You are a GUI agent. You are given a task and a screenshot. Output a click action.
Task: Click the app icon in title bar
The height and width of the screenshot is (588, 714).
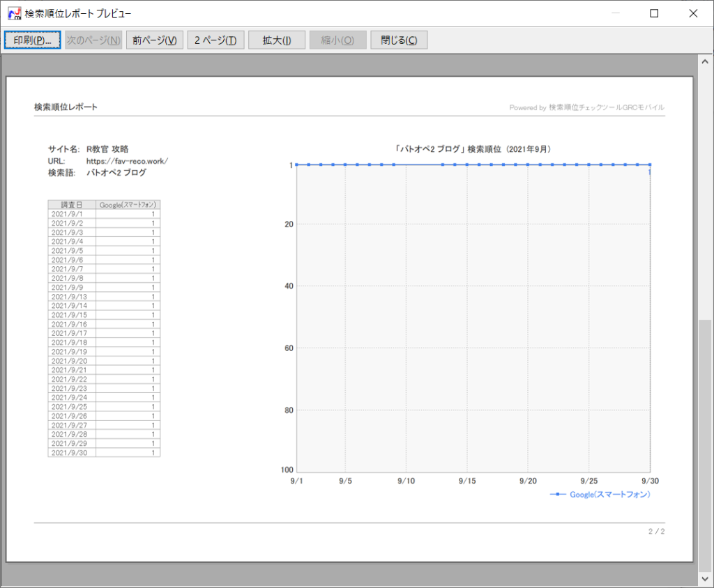tap(13, 13)
